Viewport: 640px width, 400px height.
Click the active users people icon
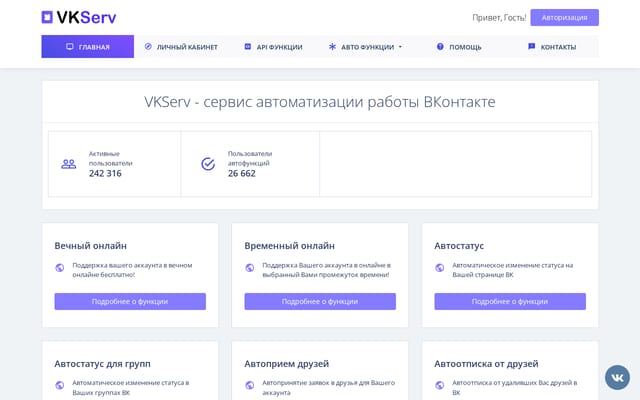pyautogui.click(x=69, y=164)
